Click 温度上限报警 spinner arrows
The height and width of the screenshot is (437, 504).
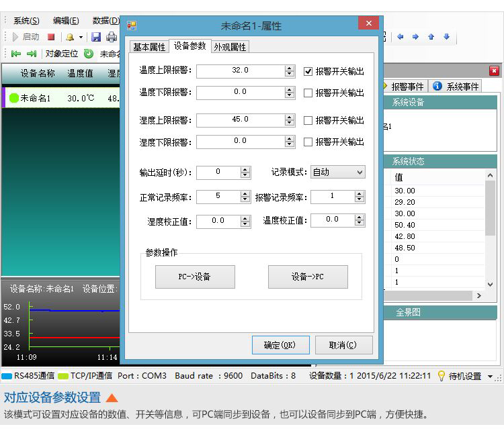(x=289, y=71)
